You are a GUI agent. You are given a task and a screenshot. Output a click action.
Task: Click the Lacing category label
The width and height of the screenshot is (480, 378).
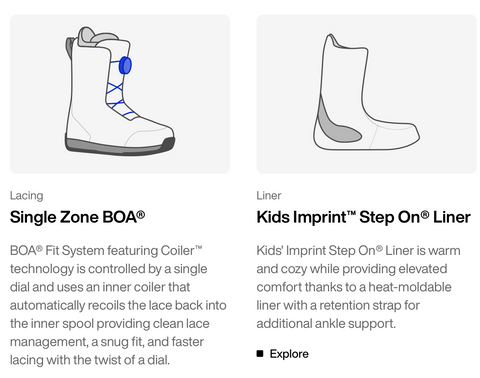27,195
